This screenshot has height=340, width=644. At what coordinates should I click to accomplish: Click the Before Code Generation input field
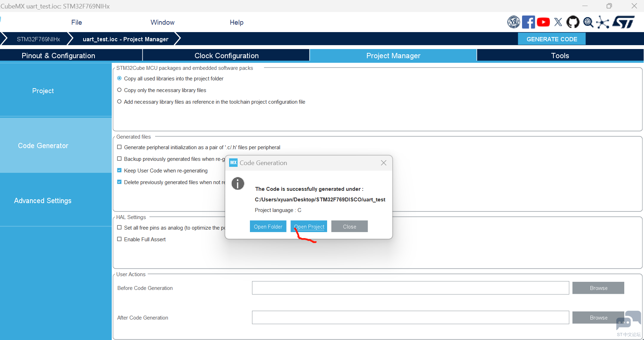410,288
